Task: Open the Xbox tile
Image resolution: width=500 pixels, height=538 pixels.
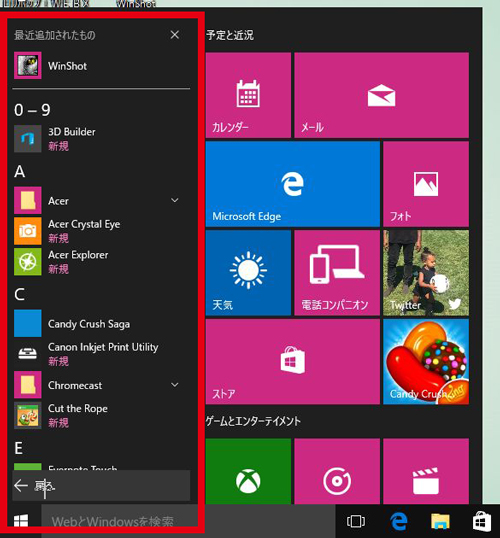Action: (x=248, y=471)
